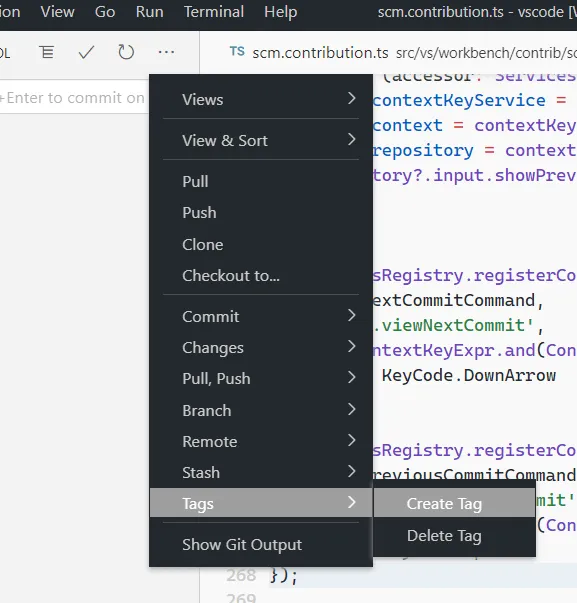Open the View menu in menu bar

[57, 12]
